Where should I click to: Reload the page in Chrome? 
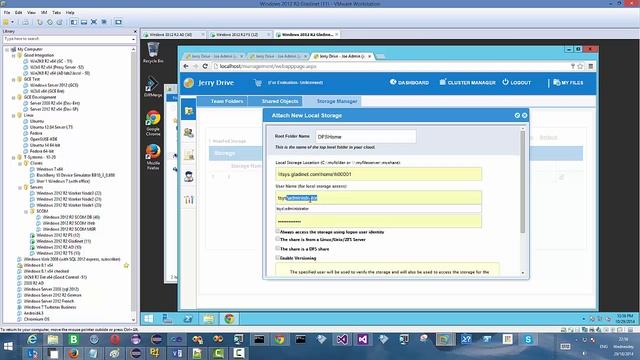205,66
